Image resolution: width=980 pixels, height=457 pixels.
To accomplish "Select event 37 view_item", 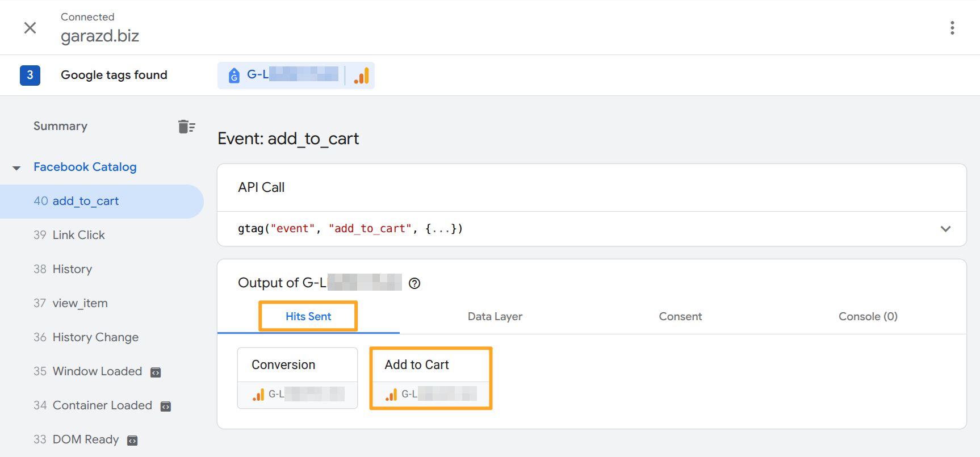I will (79, 303).
